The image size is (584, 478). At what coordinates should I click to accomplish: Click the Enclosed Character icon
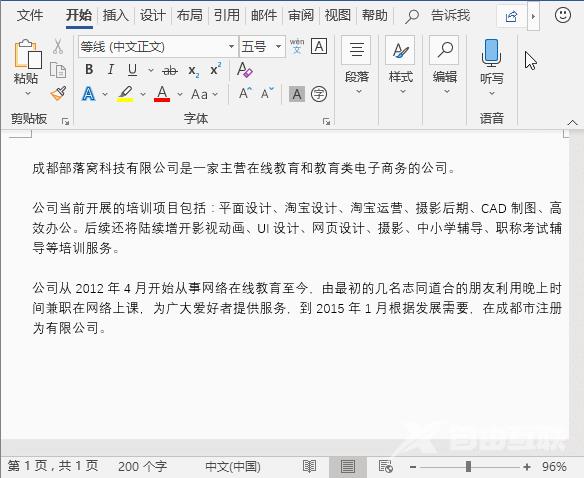pyautogui.click(x=319, y=94)
